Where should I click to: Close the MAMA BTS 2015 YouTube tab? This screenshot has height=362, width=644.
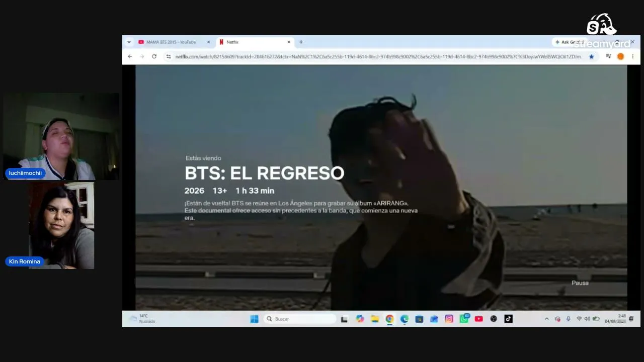tap(208, 42)
